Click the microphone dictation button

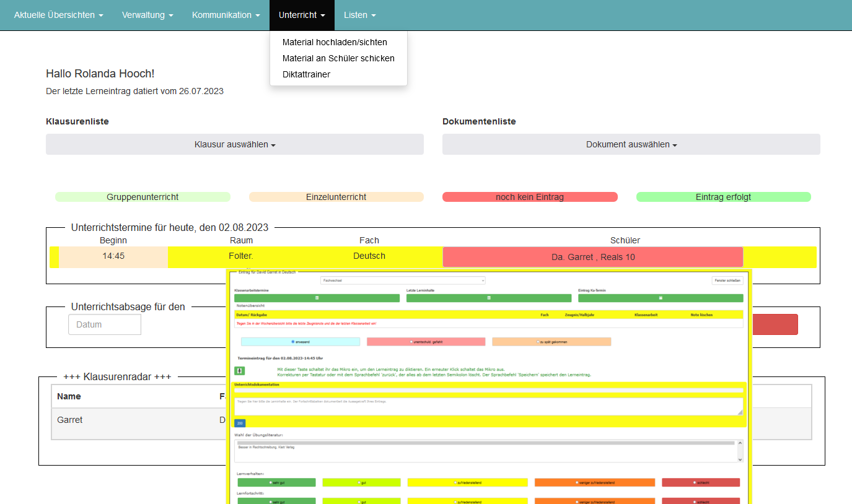click(240, 370)
